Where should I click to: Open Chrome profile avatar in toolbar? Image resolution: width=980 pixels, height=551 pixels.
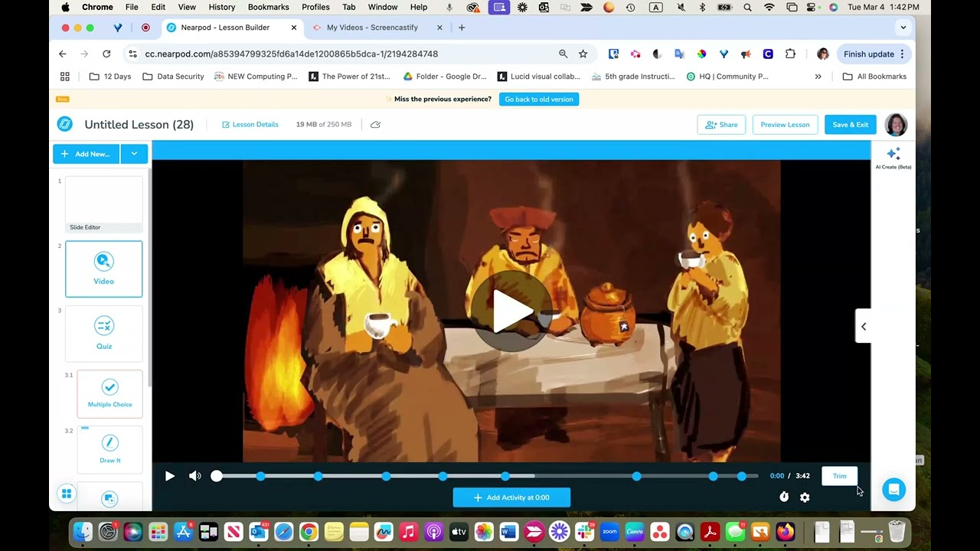(823, 54)
